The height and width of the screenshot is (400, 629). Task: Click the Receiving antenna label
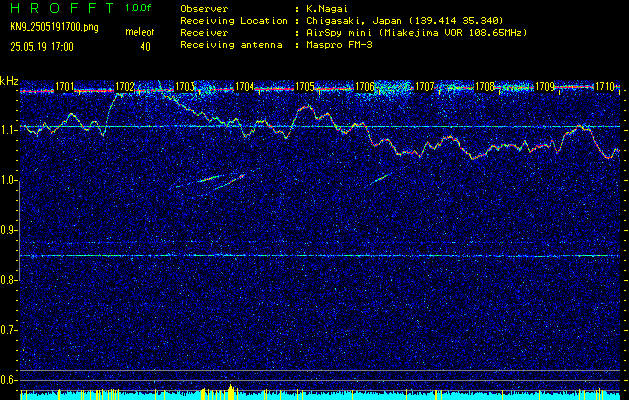click(231, 45)
